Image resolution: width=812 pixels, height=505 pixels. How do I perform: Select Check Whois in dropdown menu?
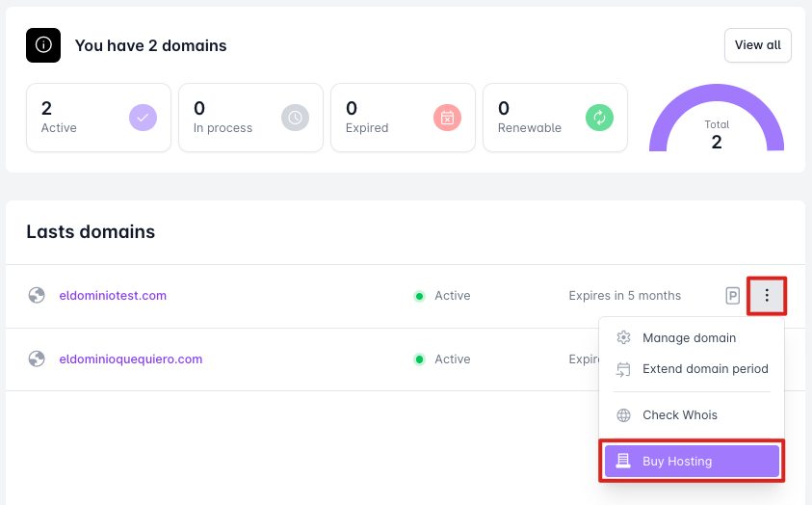tap(679, 415)
